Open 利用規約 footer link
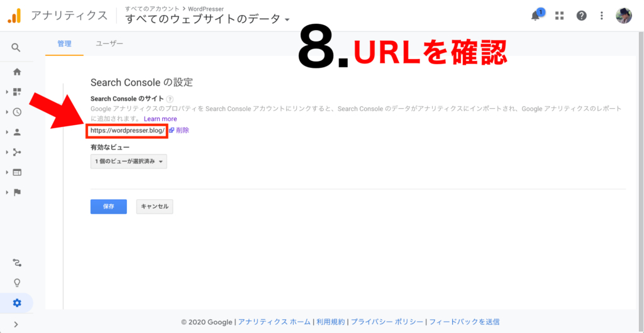Image resolution: width=644 pixels, height=333 pixels. [x=331, y=322]
